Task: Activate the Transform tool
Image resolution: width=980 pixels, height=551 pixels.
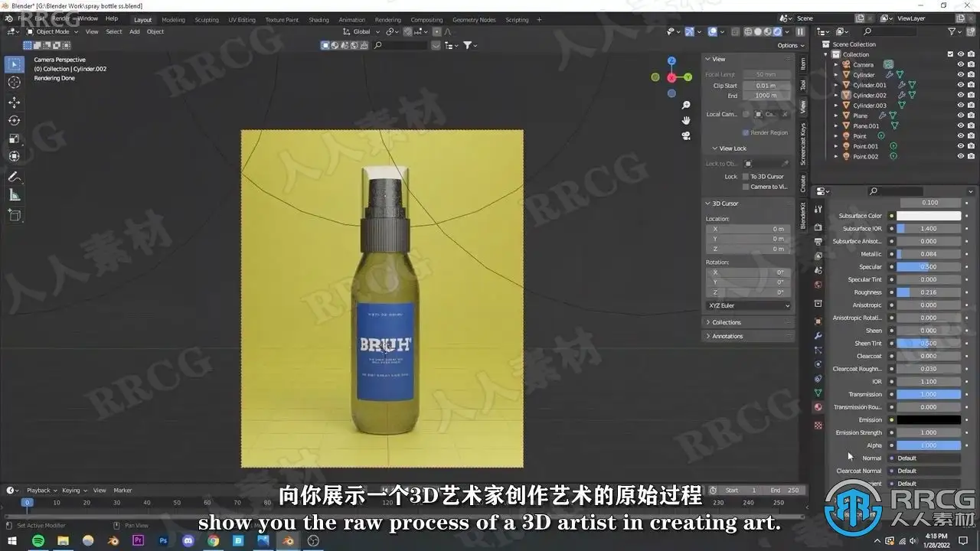Action: 14,157
